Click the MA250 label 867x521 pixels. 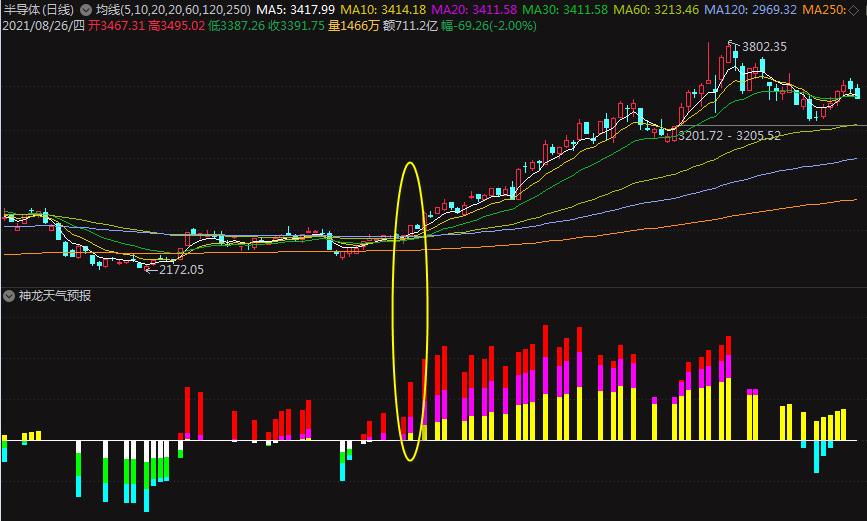pos(824,10)
